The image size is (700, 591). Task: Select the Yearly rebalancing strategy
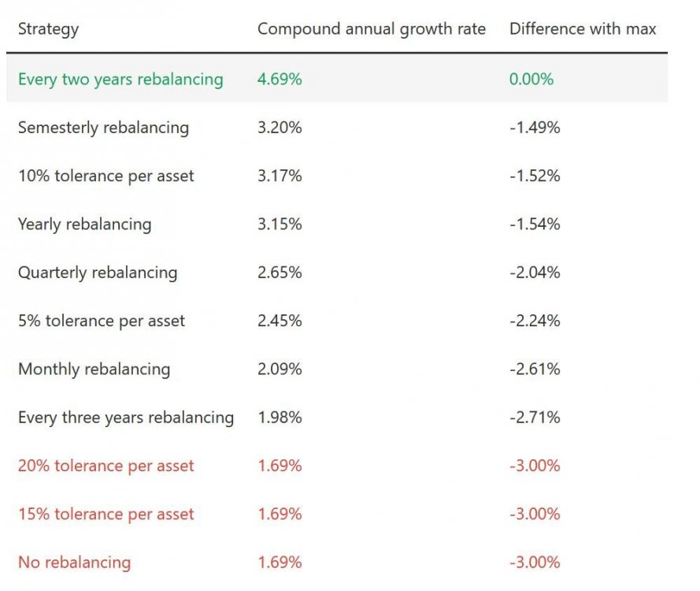[x=84, y=225]
